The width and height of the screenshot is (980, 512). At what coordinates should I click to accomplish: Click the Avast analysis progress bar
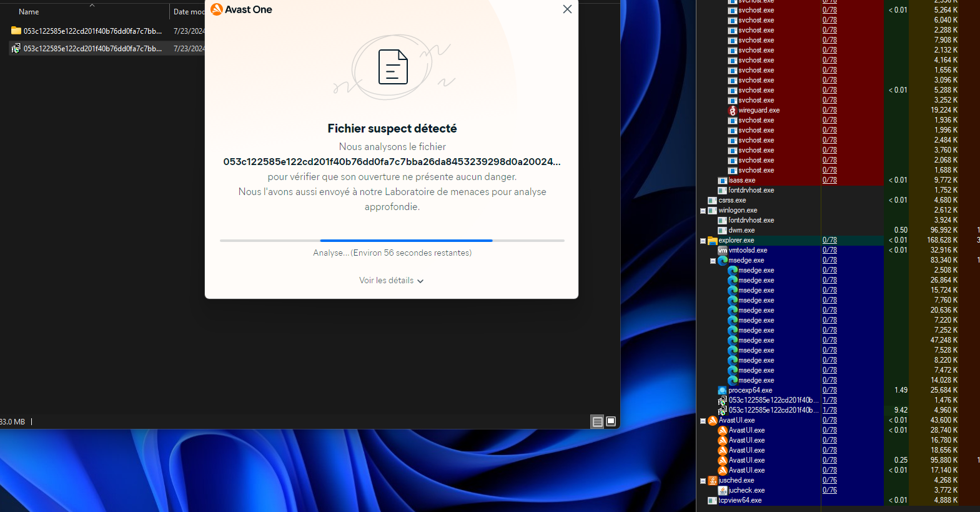tap(392, 240)
